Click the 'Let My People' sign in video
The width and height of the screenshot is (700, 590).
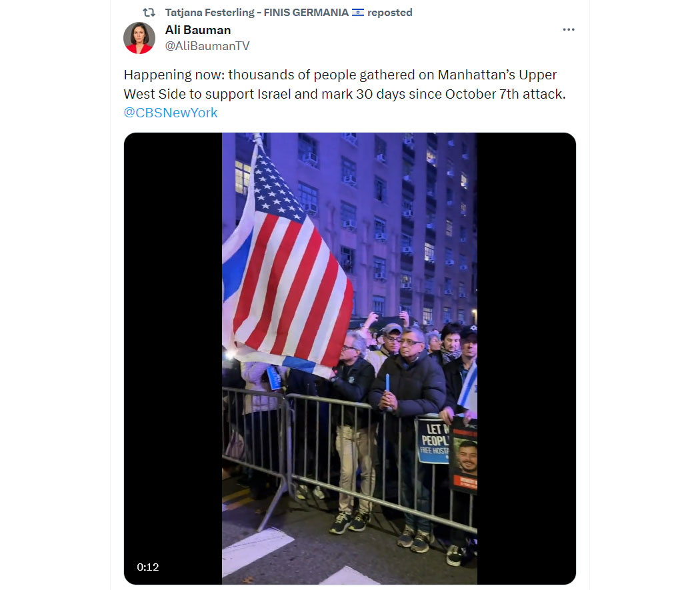tap(433, 441)
